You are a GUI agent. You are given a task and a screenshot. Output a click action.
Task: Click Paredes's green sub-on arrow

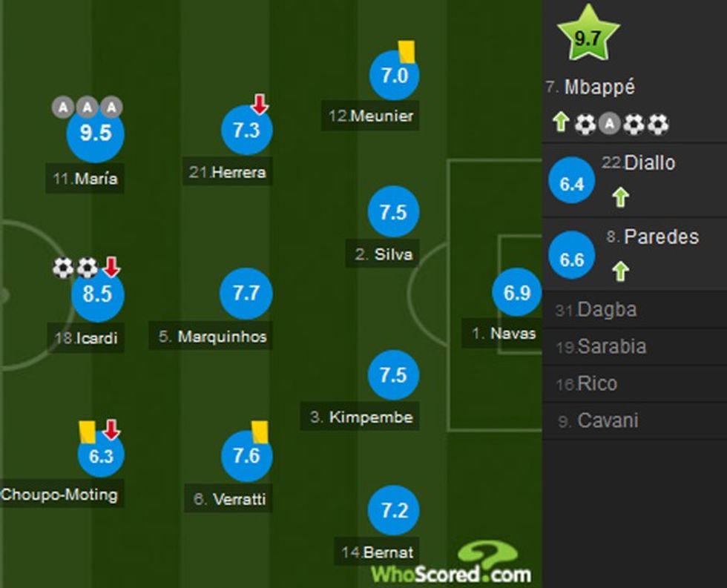pos(620,271)
